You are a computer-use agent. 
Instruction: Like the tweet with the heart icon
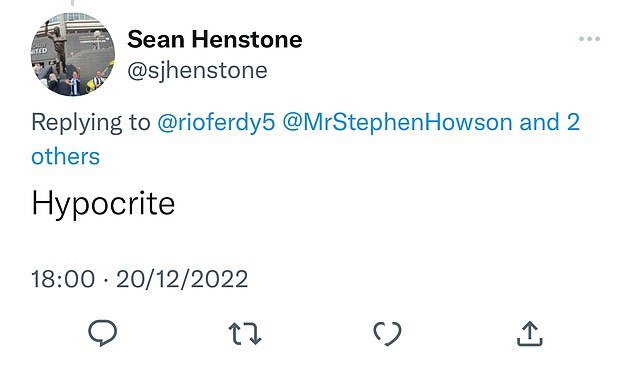coord(387,334)
